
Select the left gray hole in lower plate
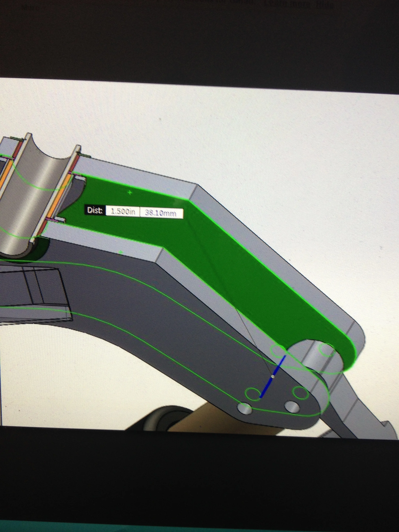tap(245, 408)
